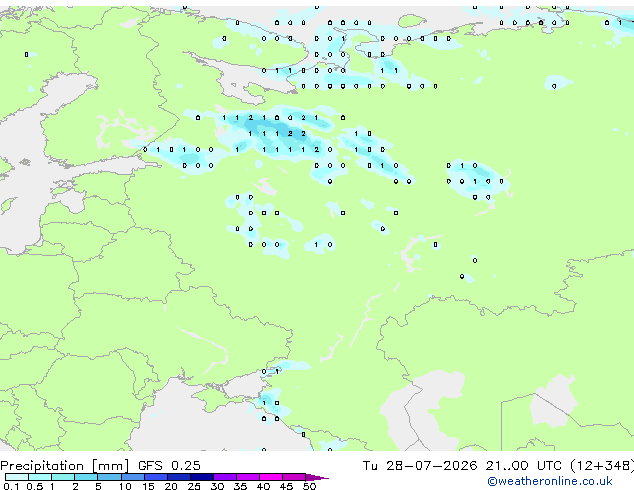Click the 0.1–0.5 mm palest legend swatch
Screen dimensions: 634x490
pyautogui.click(x=17, y=477)
